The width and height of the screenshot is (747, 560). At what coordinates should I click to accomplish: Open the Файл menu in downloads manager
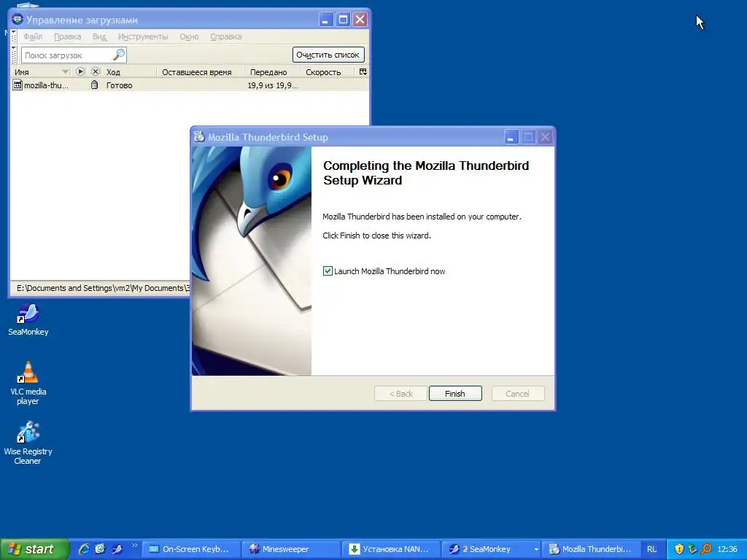tap(33, 36)
